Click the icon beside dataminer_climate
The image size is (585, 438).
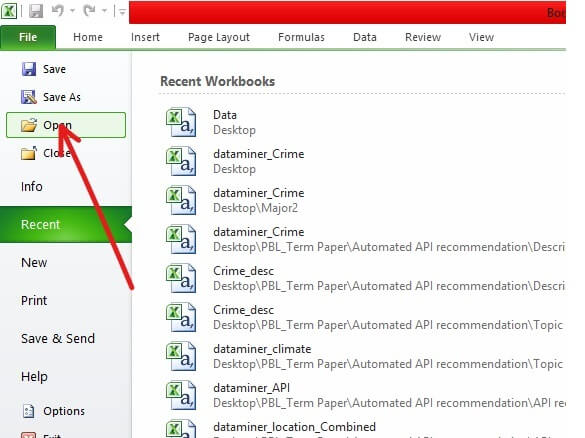(x=181, y=356)
